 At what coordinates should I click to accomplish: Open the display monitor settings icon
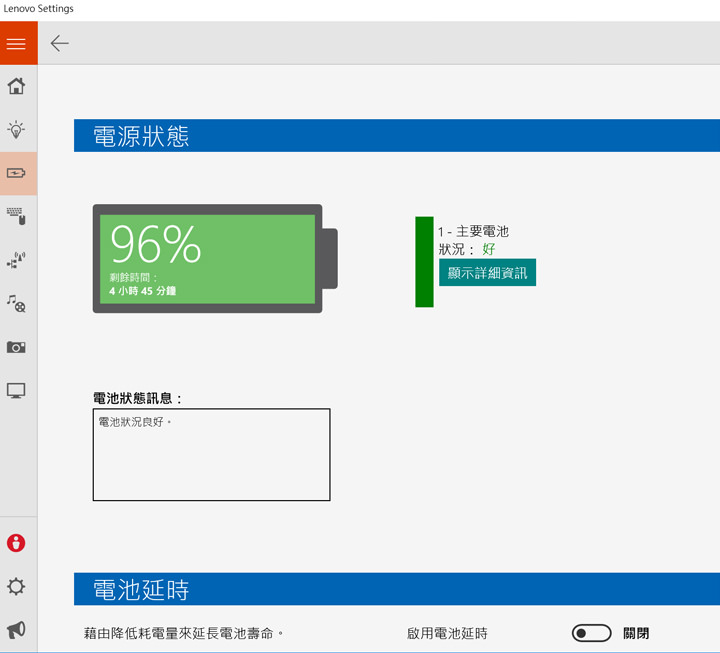pyautogui.click(x=17, y=390)
